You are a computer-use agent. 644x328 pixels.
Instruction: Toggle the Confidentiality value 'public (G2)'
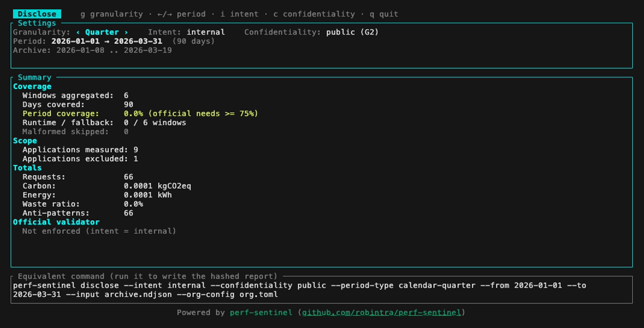352,32
